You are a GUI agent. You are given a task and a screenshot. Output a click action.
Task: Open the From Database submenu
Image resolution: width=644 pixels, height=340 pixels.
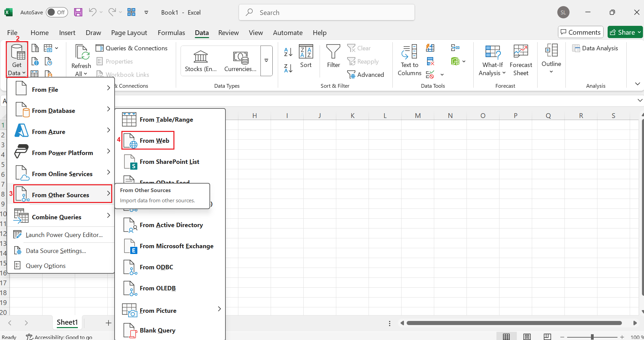pyautogui.click(x=61, y=111)
